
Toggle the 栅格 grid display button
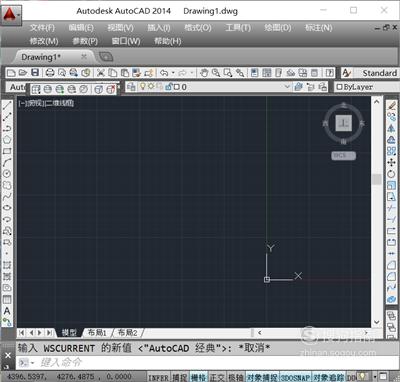198,377
